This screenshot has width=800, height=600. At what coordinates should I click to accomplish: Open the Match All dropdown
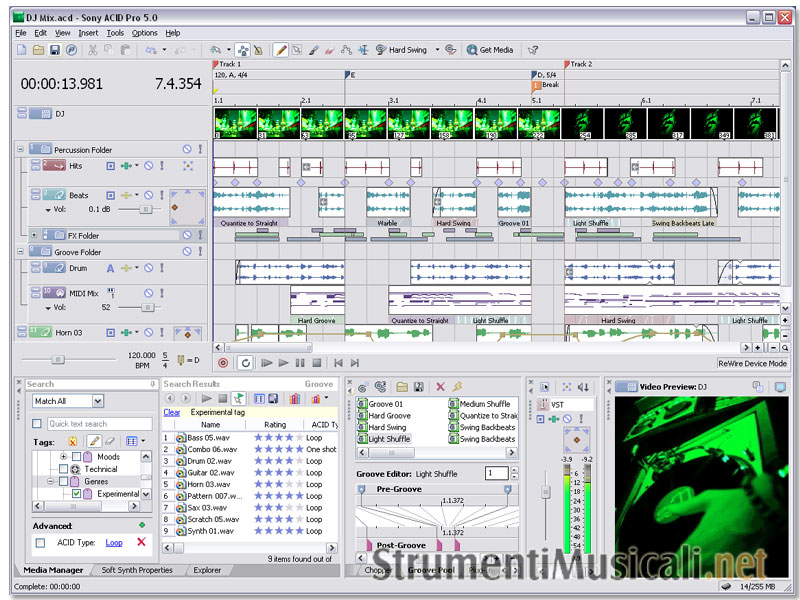point(97,401)
